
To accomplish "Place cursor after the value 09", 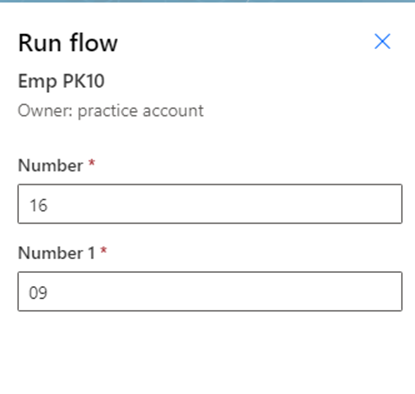I will [x=49, y=293].
